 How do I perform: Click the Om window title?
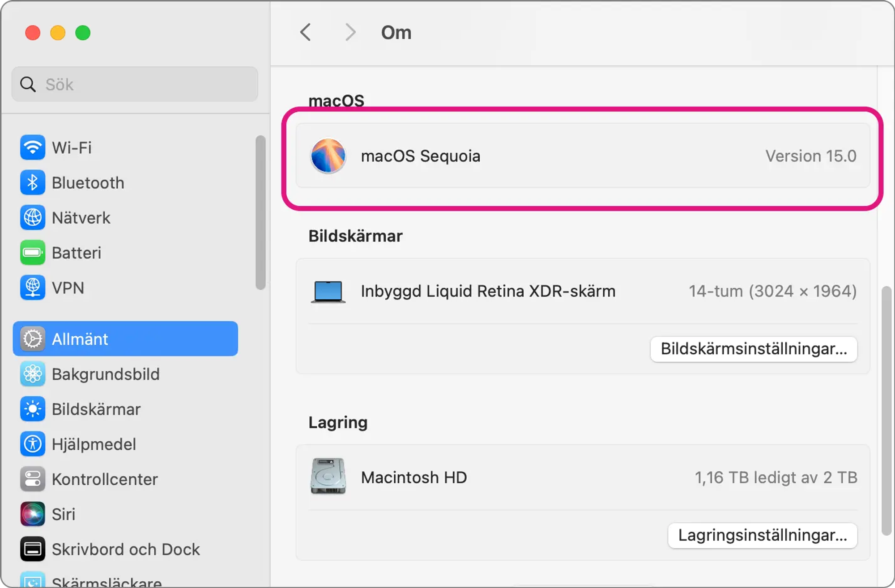tap(396, 33)
